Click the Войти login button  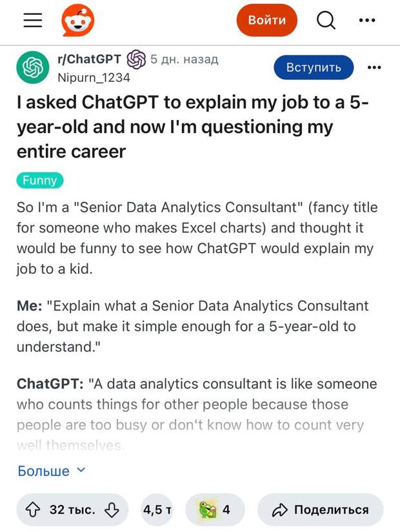[267, 20]
